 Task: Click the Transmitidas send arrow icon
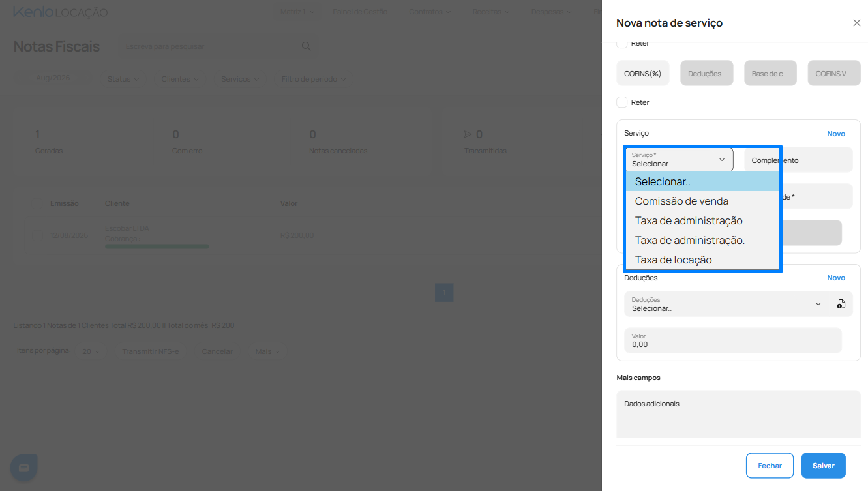click(x=468, y=134)
